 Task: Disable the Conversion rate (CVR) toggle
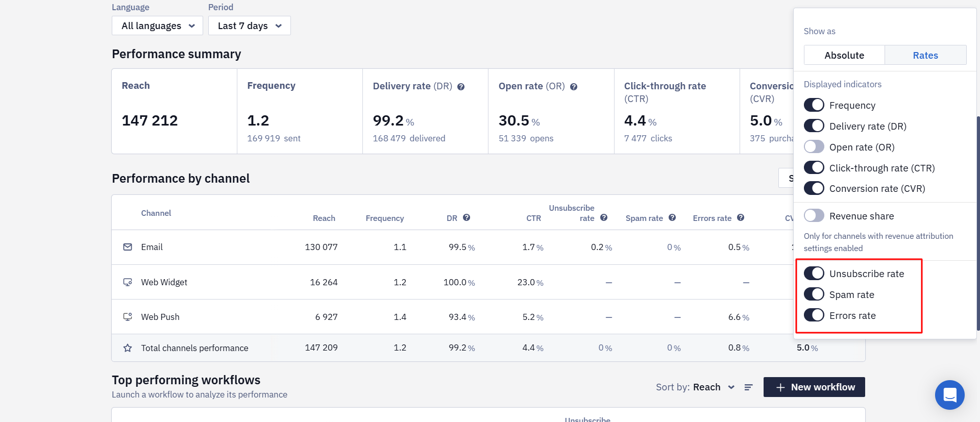click(814, 188)
